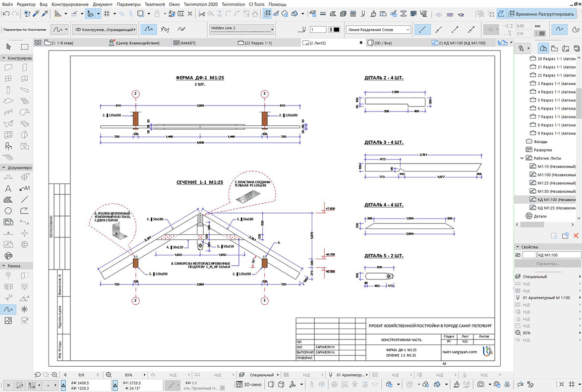Click the 3D-окно button
The width and height of the screenshot is (582, 392).
tap(249, 385)
